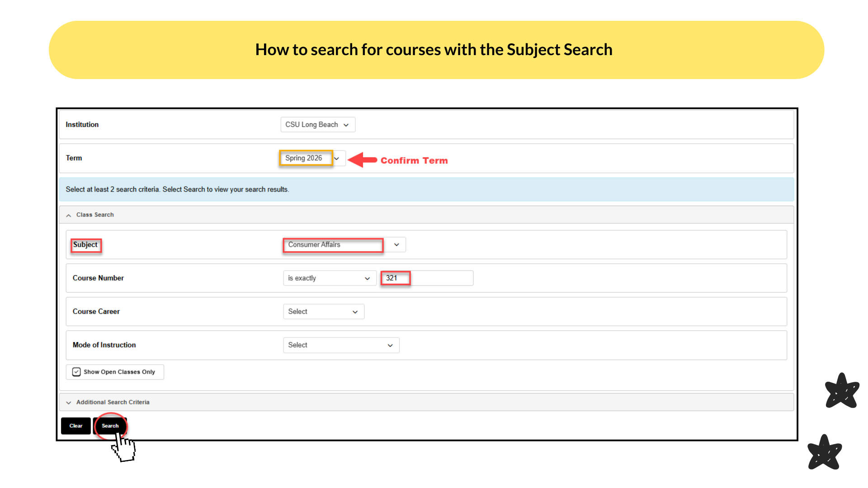Click the chevron on the 'is exactly' dropdown
The height and width of the screenshot is (488, 868).
[x=367, y=278]
